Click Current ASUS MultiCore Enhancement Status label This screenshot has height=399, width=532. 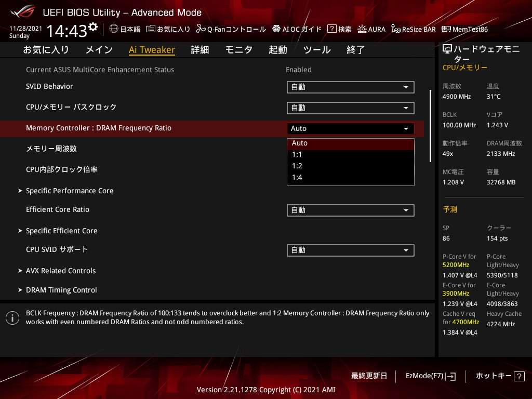[x=100, y=70]
